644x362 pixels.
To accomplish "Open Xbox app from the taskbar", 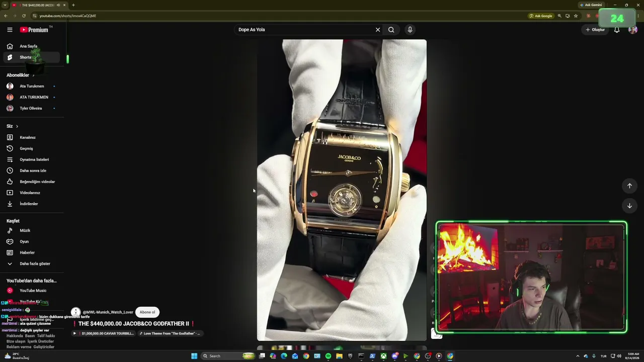I will [x=383, y=356].
